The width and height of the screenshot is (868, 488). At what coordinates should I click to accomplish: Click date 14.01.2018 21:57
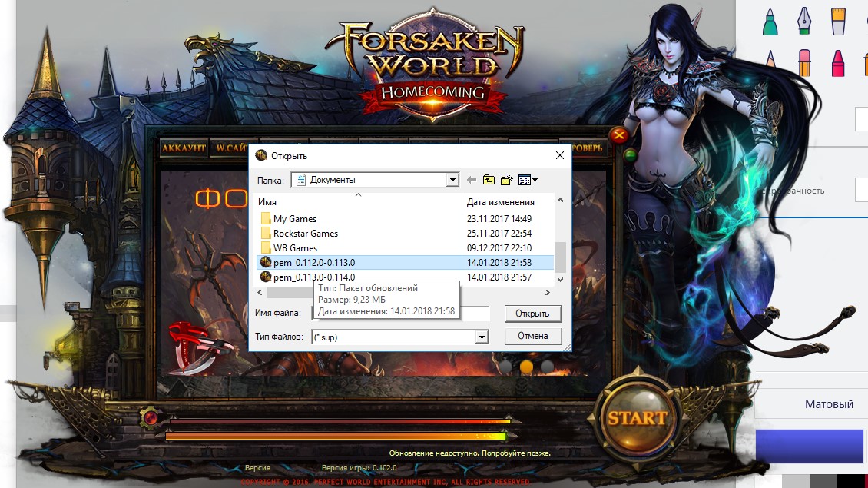pyautogui.click(x=499, y=277)
